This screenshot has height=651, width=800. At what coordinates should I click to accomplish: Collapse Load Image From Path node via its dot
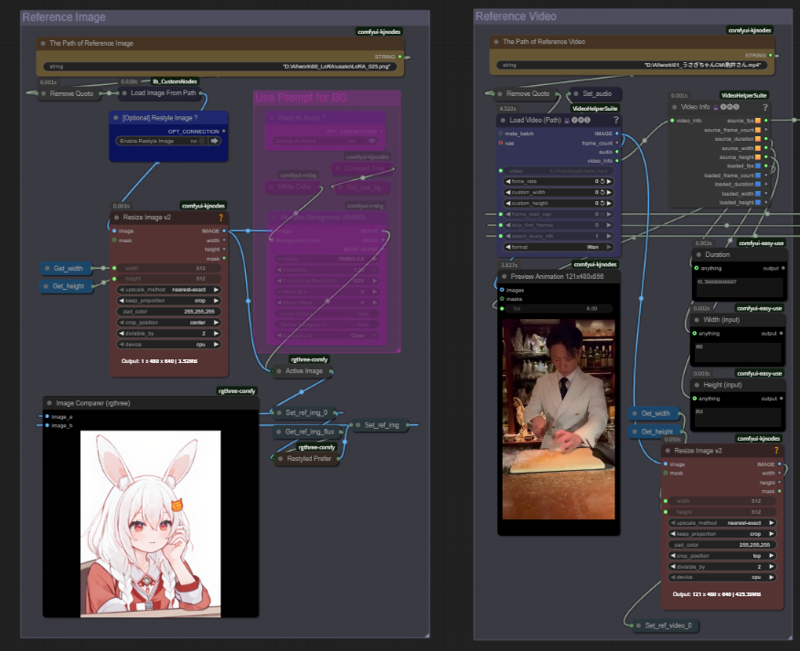(x=124, y=93)
